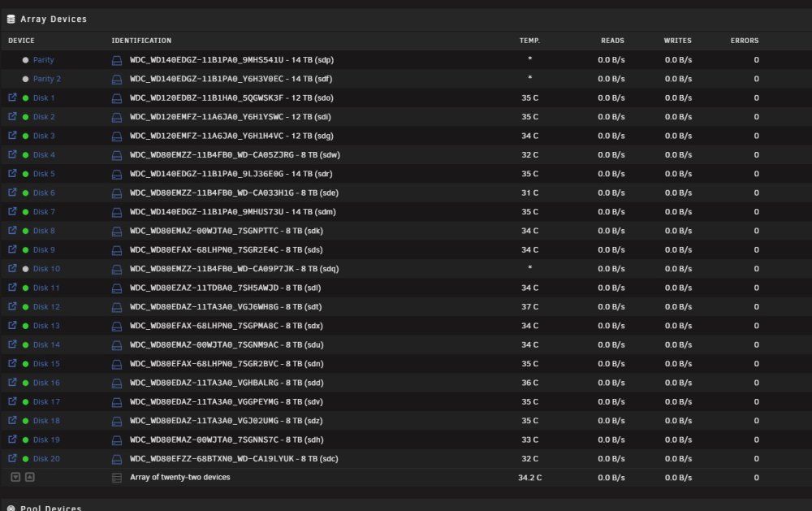812x511 pixels.
Task: Select the 36 C temperature for Disk 16
Action: (x=529, y=383)
